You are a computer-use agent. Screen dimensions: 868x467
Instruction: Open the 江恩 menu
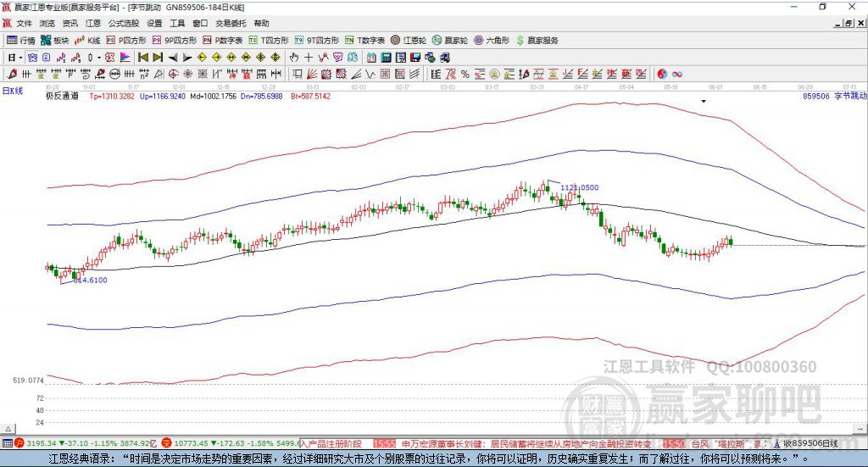point(93,23)
